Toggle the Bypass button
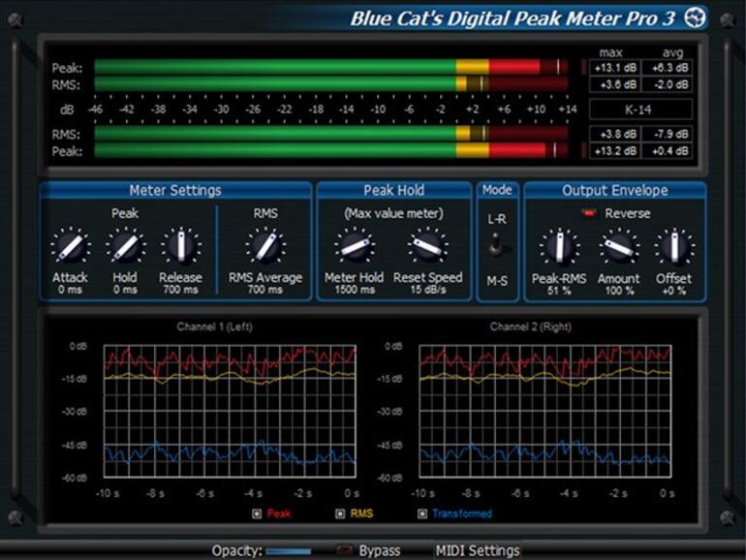The width and height of the screenshot is (746, 560). tap(344, 550)
